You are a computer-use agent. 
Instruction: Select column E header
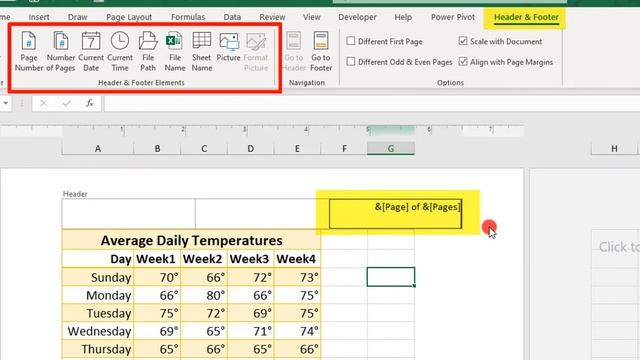tap(297, 149)
